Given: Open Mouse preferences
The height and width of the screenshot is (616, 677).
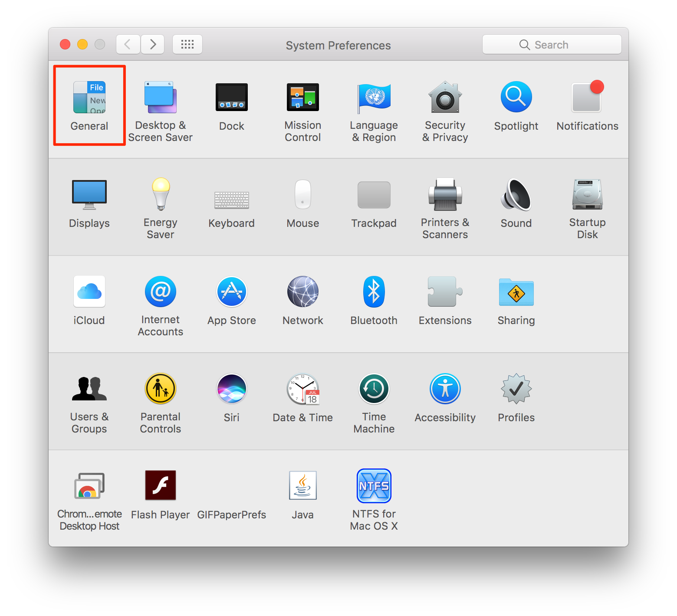Looking at the screenshot, I should tap(303, 203).
